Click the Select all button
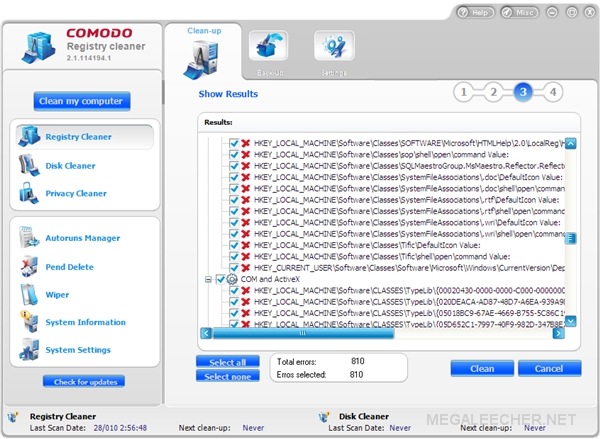The image size is (600, 439). point(228,362)
